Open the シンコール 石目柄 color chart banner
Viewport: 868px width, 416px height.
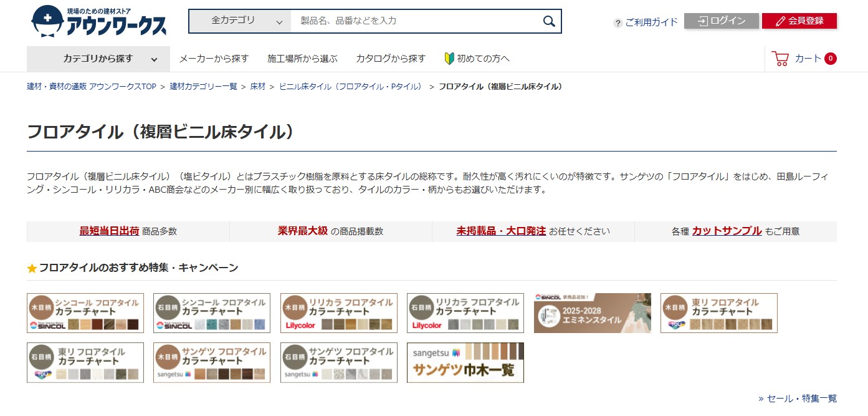(x=212, y=313)
